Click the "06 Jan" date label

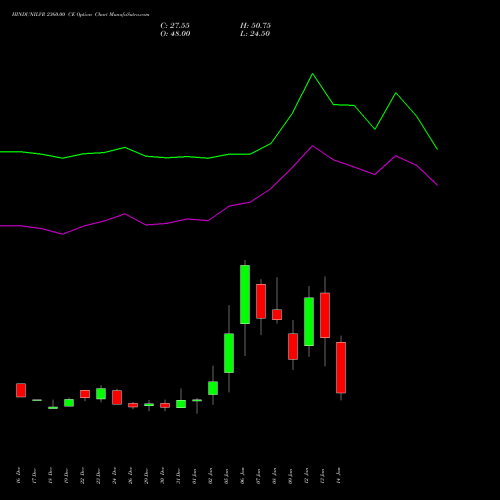click(x=242, y=475)
